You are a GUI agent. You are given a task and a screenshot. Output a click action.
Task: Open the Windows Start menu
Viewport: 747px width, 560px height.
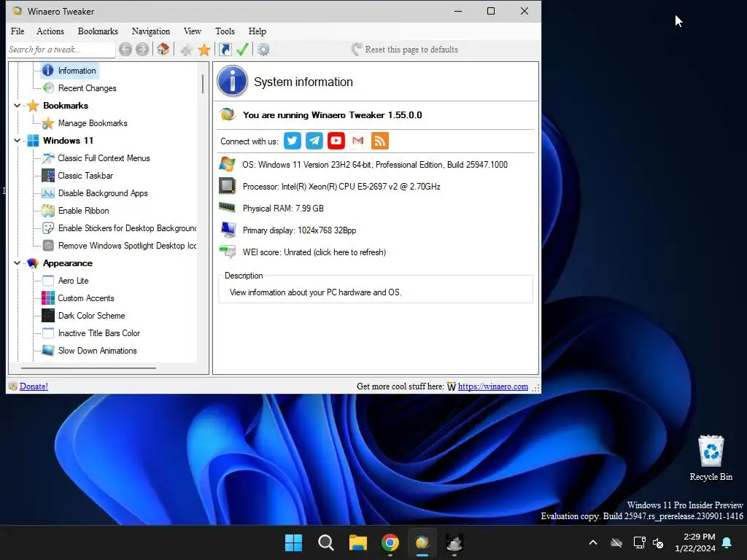click(x=293, y=542)
